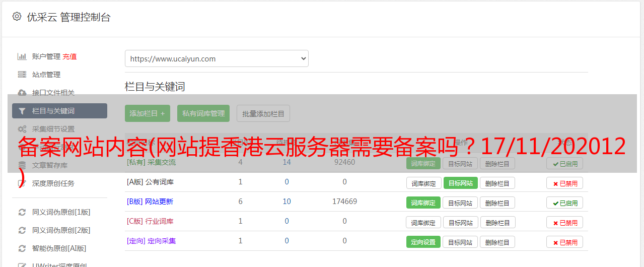
Task: Open 智能伪原创[AI版] sidebar entry
Action: coord(59,248)
